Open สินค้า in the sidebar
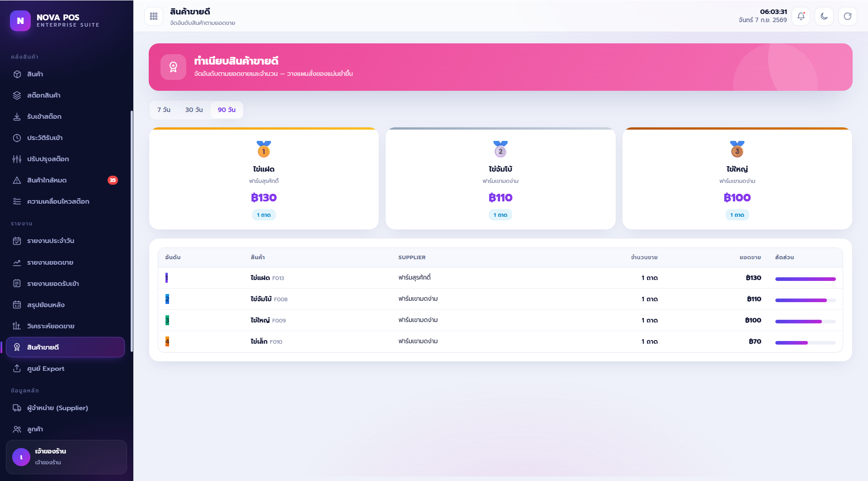 [65, 74]
